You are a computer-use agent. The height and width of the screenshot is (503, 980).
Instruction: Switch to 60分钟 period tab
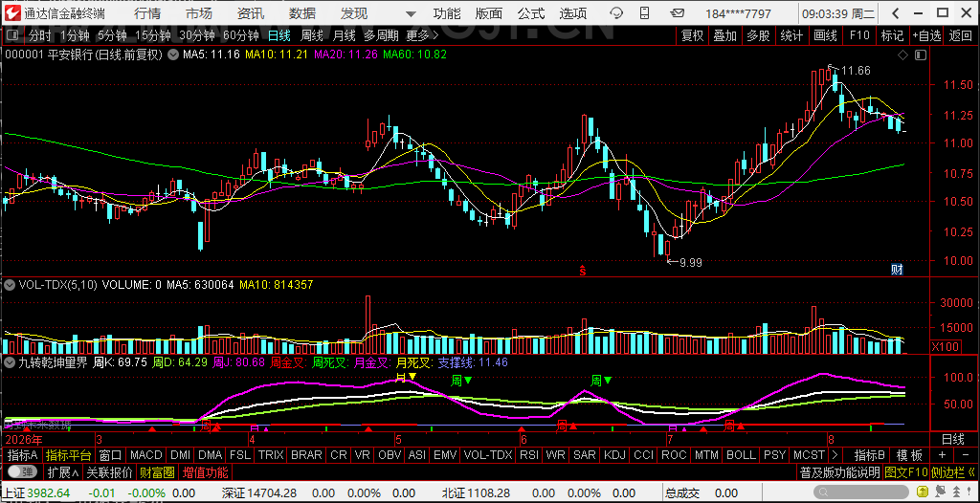pos(240,36)
